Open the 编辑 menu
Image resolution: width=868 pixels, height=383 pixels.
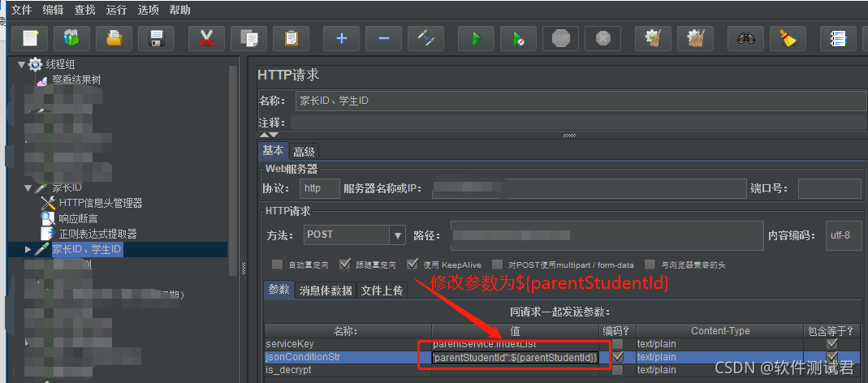53,10
